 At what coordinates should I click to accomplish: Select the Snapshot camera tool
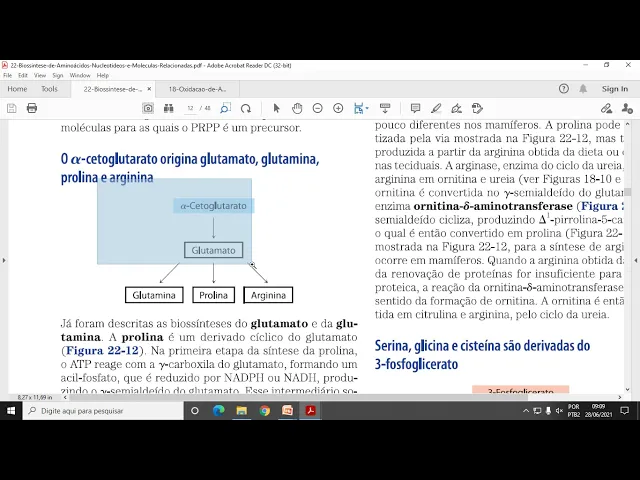pyautogui.click(x=148, y=108)
